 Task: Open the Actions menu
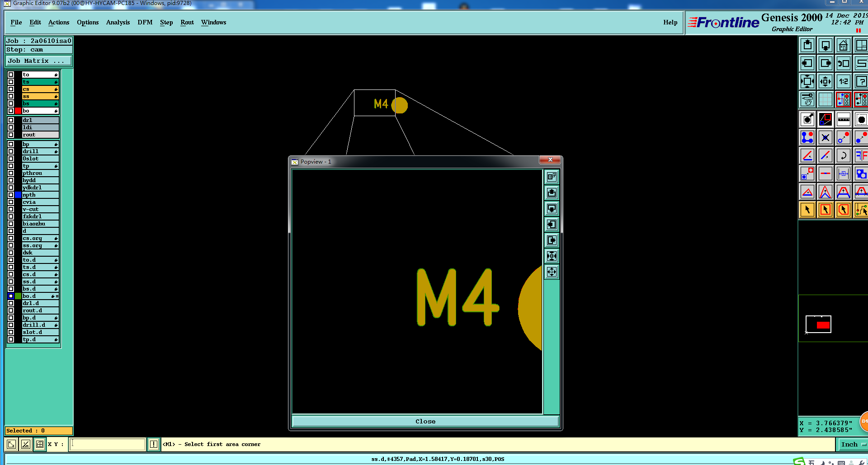tap(59, 23)
